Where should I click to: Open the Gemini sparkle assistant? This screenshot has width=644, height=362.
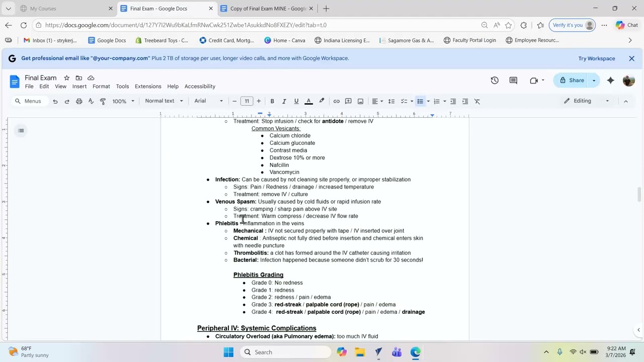610,80
